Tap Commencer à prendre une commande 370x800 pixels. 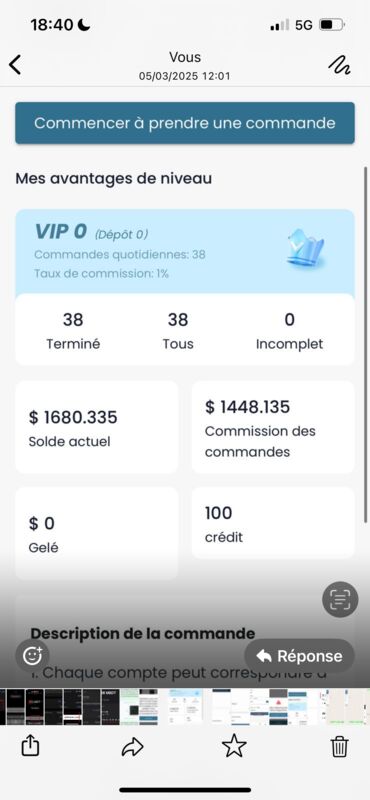tap(185, 123)
